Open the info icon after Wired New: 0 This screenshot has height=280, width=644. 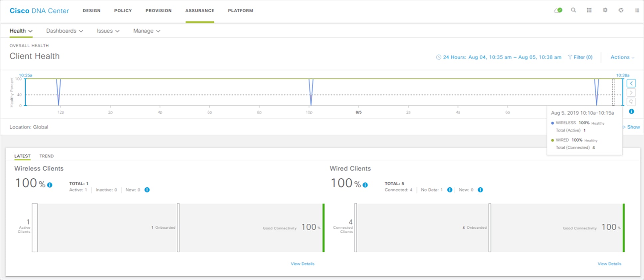coord(480,190)
